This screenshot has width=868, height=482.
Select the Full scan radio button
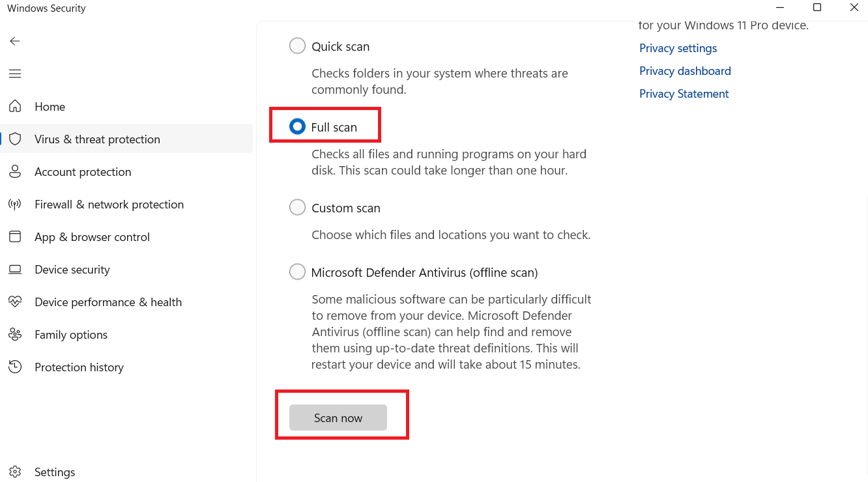coord(297,127)
